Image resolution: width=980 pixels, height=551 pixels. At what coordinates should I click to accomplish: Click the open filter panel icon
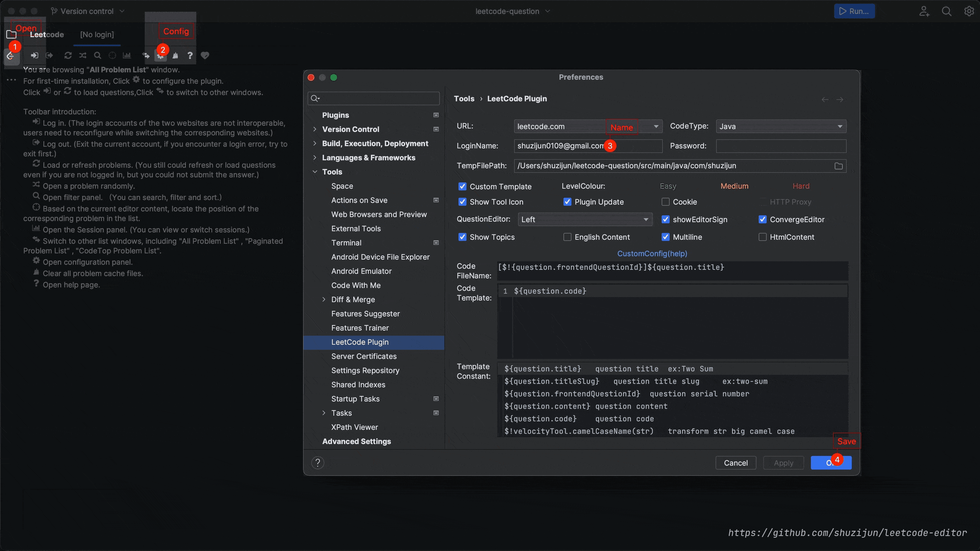97,54
